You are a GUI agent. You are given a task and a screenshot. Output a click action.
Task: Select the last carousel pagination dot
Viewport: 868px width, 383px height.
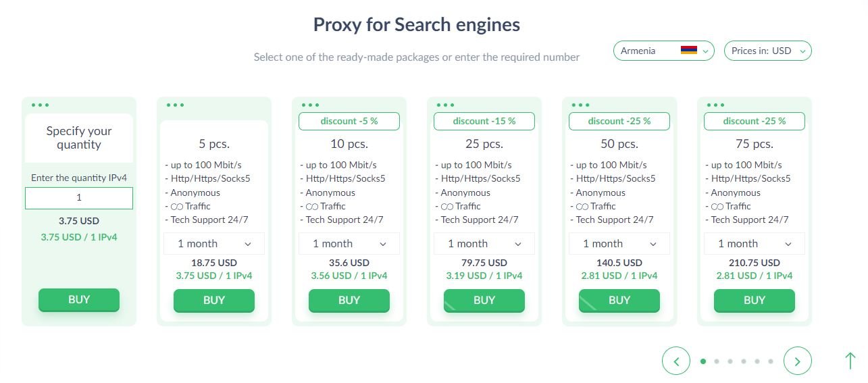click(x=771, y=361)
